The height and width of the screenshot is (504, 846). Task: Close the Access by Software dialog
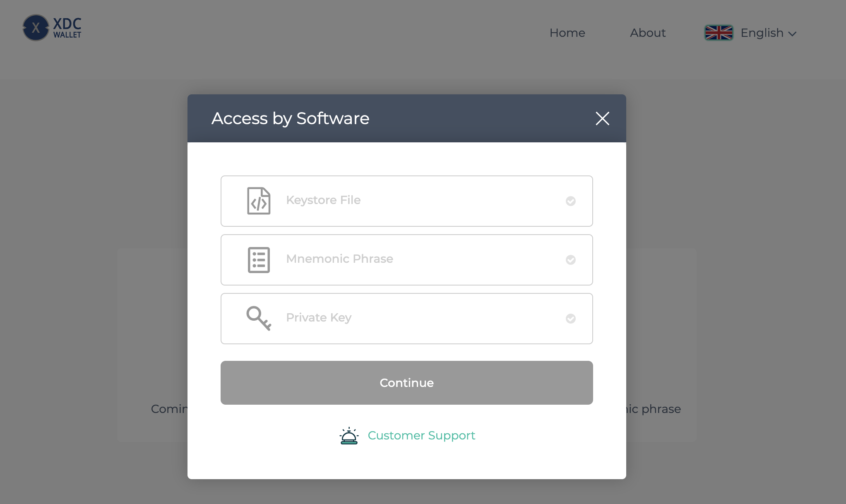(x=602, y=118)
